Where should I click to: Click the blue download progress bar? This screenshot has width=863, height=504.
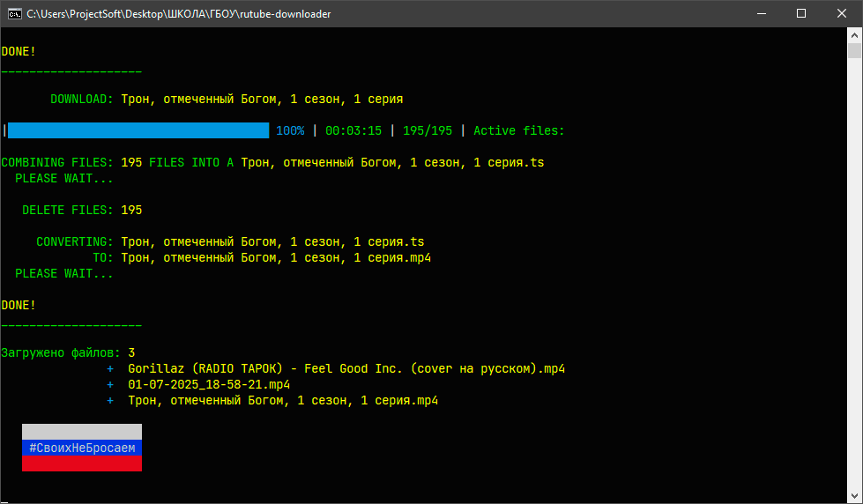click(x=138, y=130)
